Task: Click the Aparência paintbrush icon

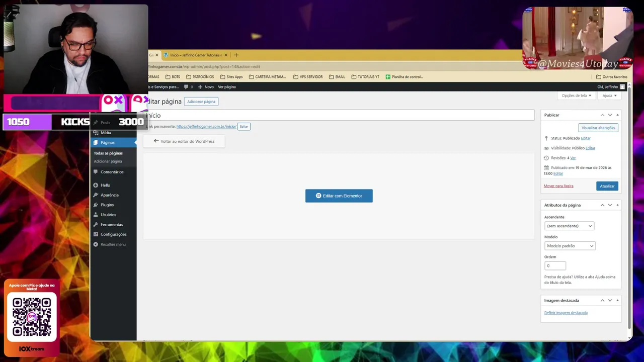Action: point(96,195)
